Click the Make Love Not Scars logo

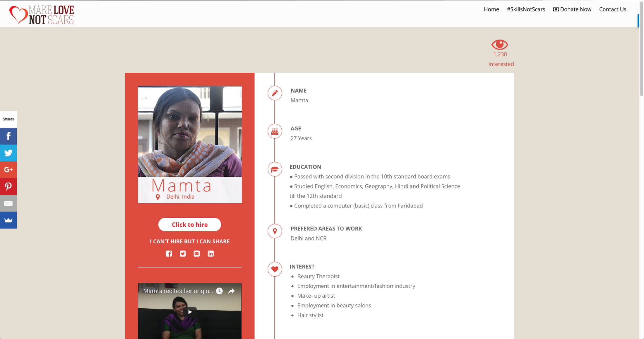pos(42,15)
